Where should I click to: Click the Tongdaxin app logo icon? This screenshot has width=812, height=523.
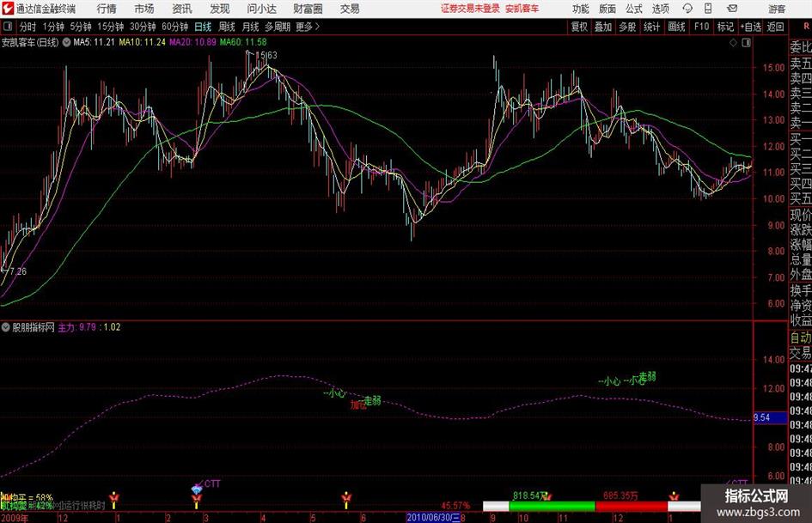7,9
